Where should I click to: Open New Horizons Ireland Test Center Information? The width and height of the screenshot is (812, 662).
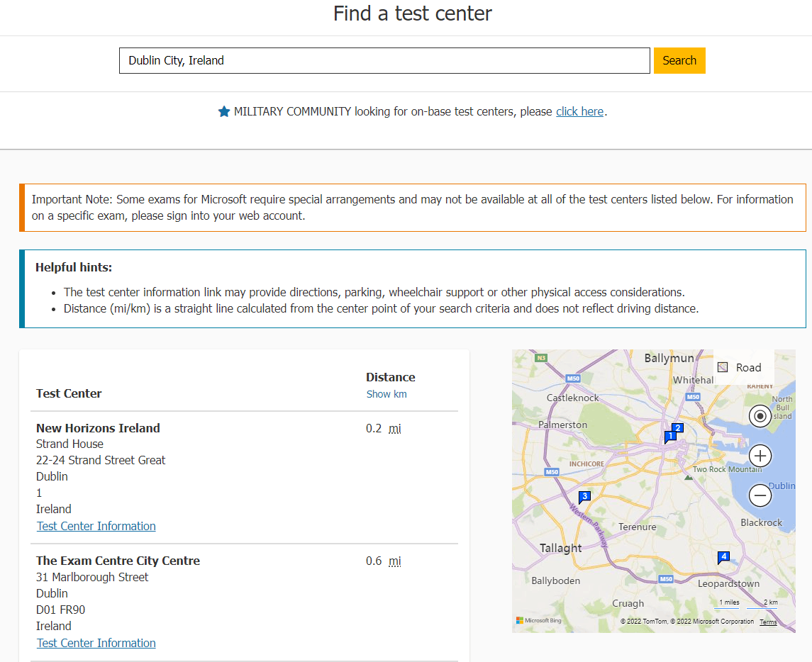96,526
